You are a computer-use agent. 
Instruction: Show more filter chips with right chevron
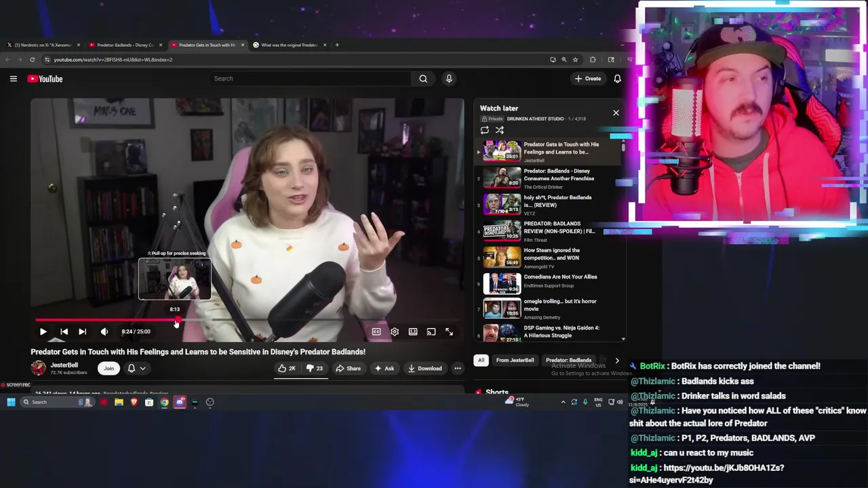[x=616, y=360]
